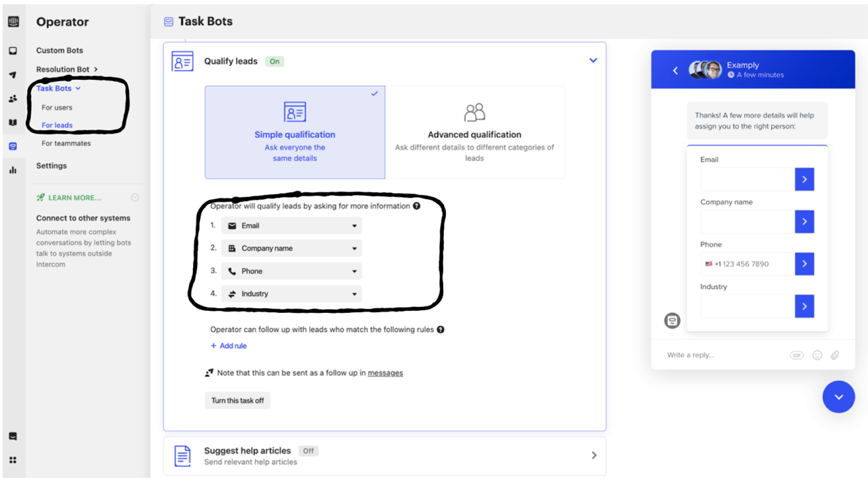This screenshot has width=868, height=484.
Task: Open the emoji picker in the reply bar
Action: (816, 354)
